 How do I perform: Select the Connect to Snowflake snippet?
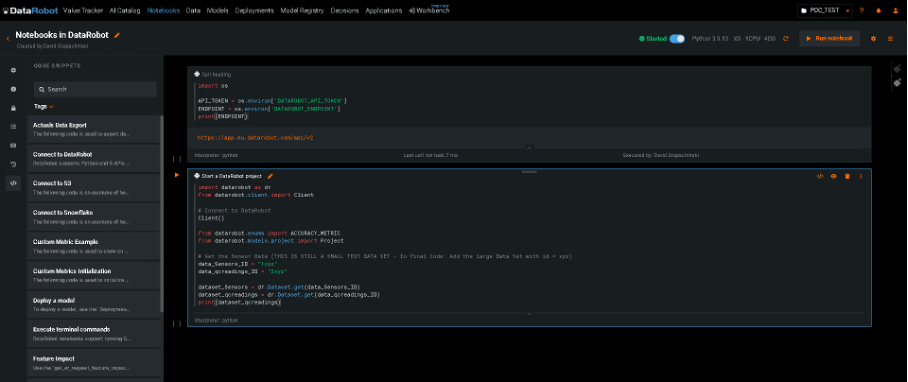coord(93,216)
